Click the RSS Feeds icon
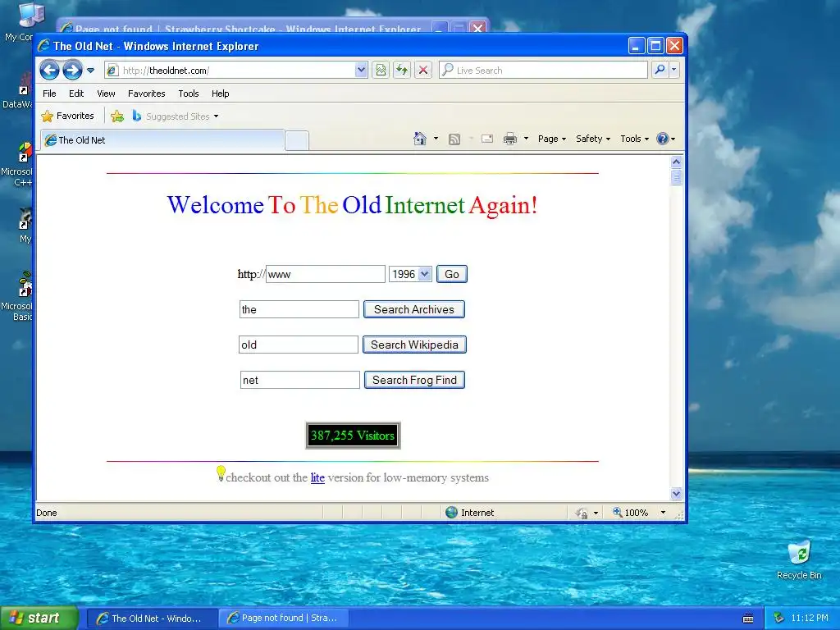The width and height of the screenshot is (840, 630). pyautogui.click(x=454, y=139)
